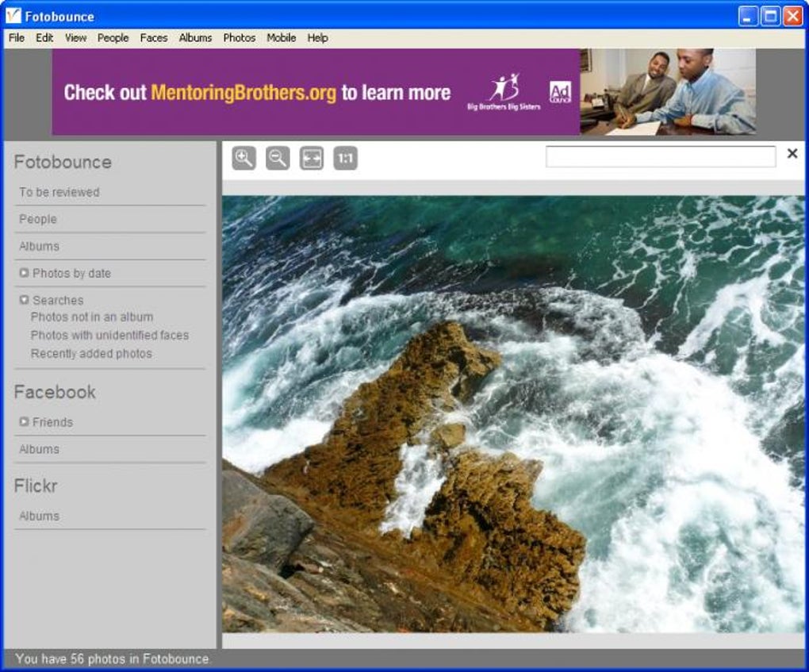Select To be reviewed in sidebar
Image resolution: width=809 pixels, height=672 pixels.
pos(59,192)
